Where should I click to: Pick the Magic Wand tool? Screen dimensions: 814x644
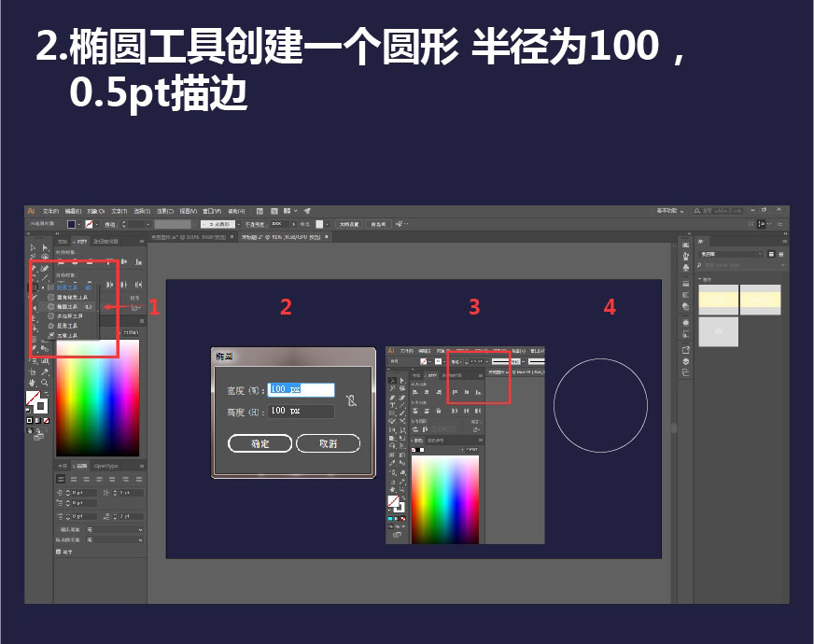33,257
